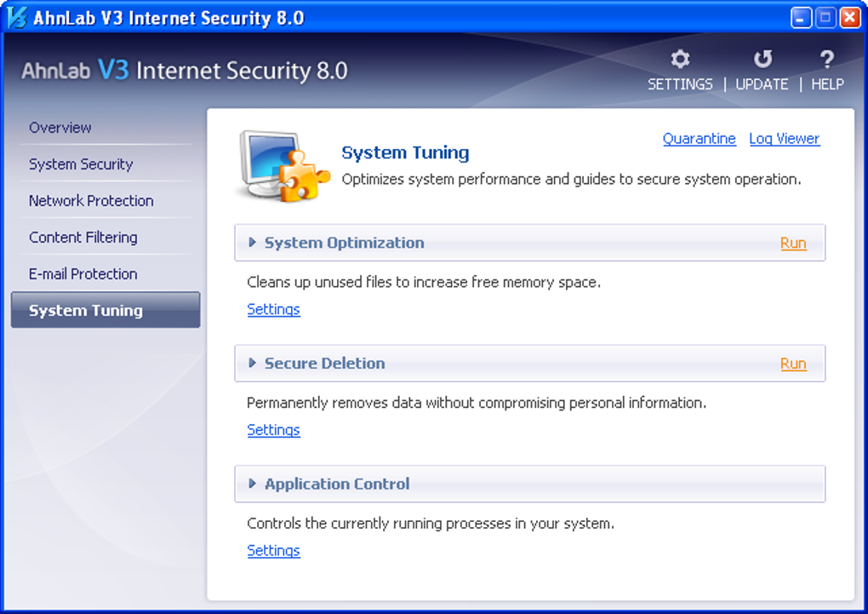Screen dimensions: 868x614
Task: Open the Overview sidebar tab
Action: tap(60, 128)
